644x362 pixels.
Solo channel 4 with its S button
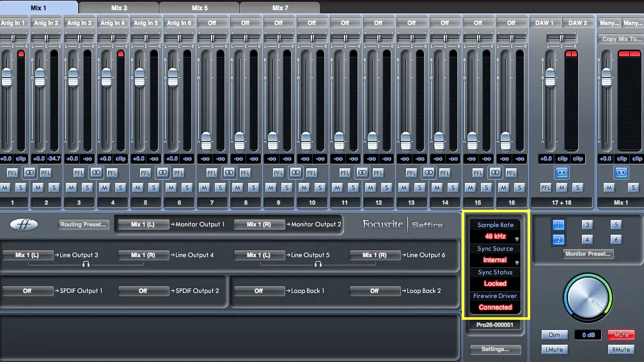point(121,187)
